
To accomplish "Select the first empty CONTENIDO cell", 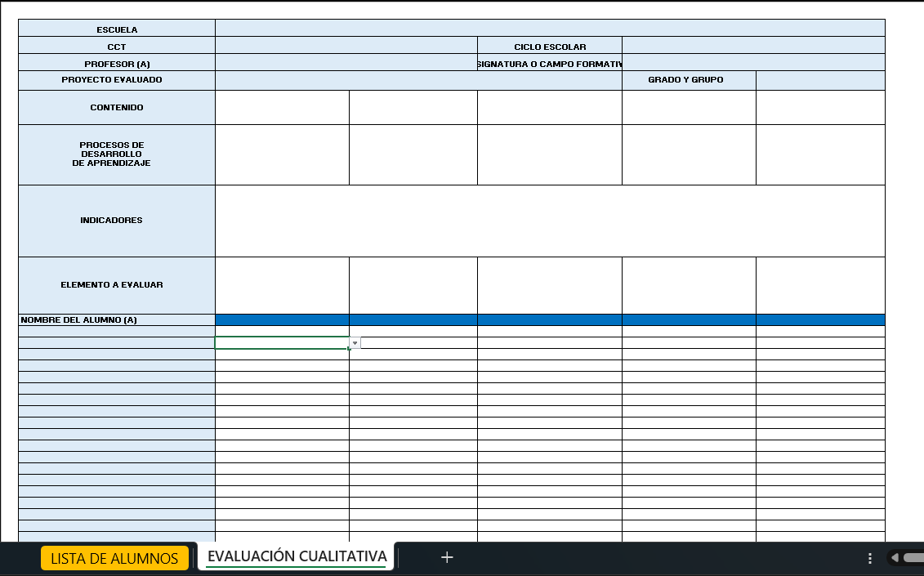I will [282, 107].
